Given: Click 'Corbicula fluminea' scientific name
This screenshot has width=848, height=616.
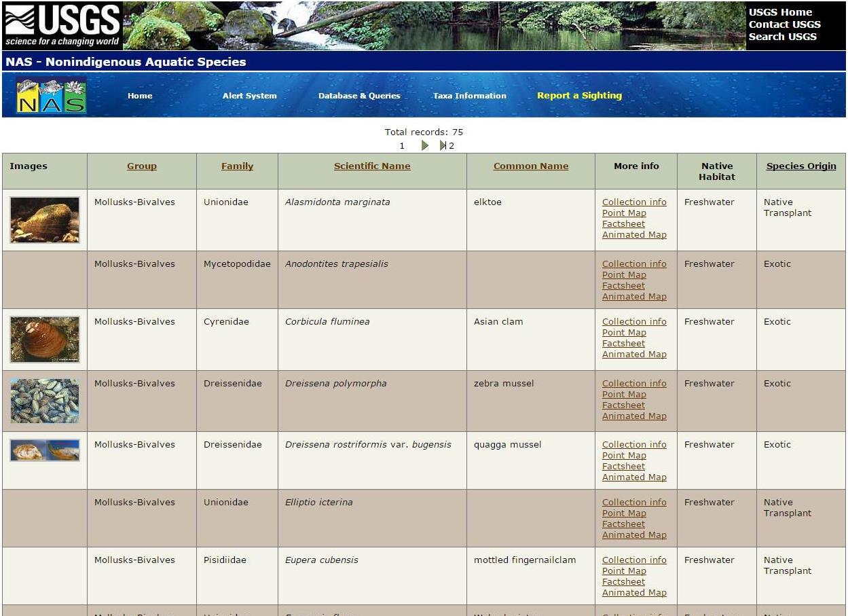Looking at the screenshot, I should [327, 321].
